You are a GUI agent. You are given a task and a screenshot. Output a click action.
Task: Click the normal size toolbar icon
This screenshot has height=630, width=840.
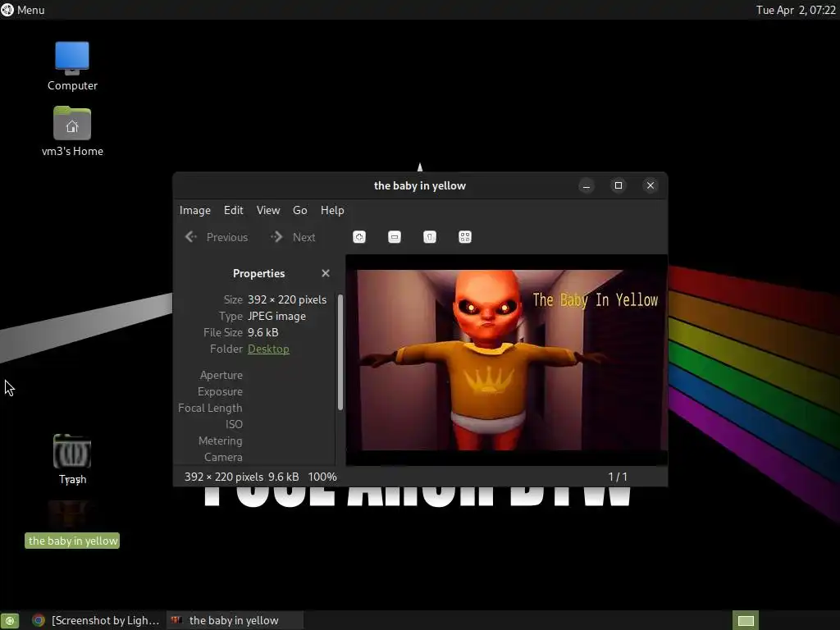click(x=430, y=237)
